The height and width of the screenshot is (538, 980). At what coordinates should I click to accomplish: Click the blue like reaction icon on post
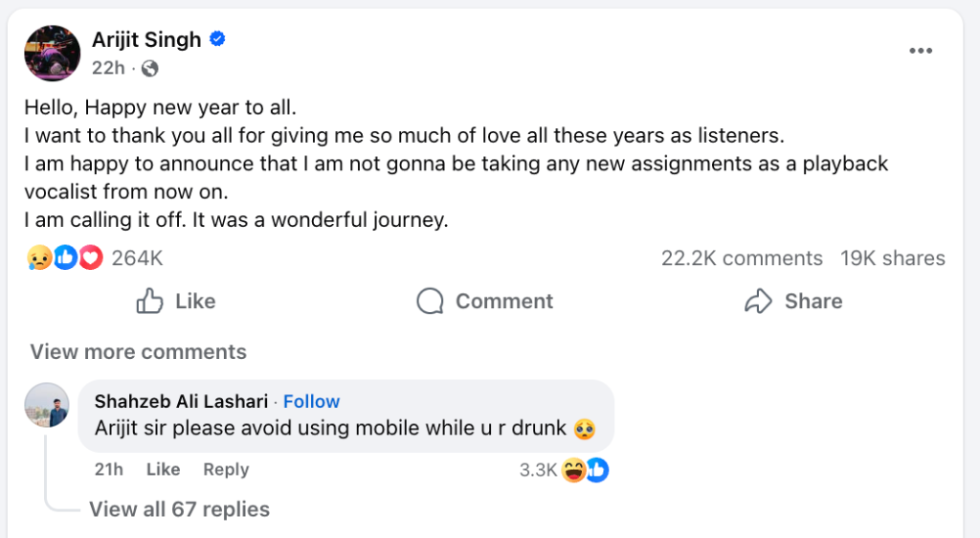pos(65,258)
